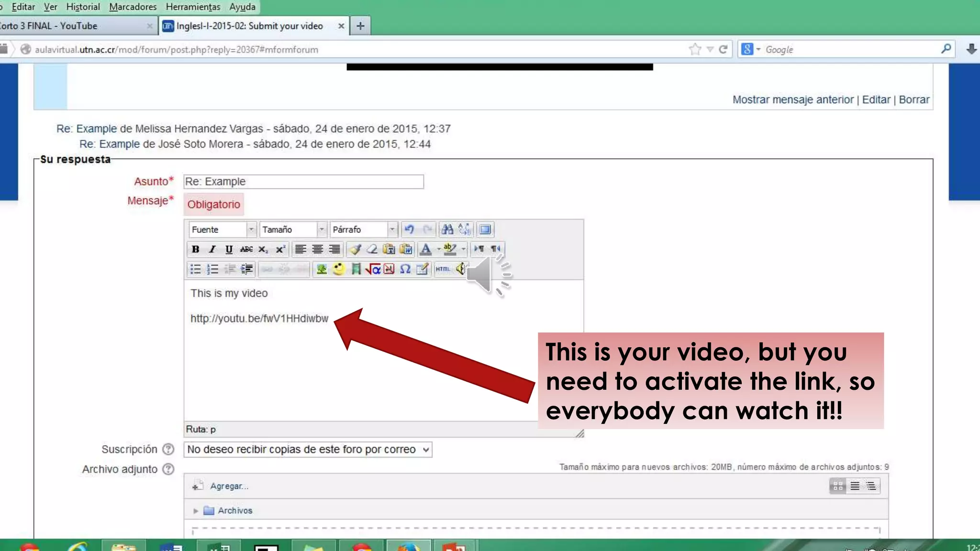Insert special character with Omega icon

pyautogui.click(x=405, y=269)
